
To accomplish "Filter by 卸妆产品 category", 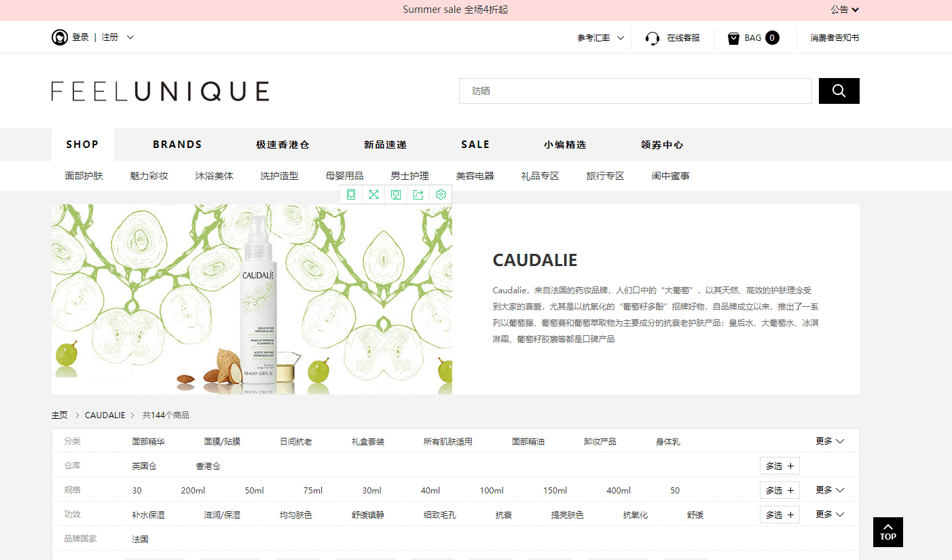I will point(600,441).
